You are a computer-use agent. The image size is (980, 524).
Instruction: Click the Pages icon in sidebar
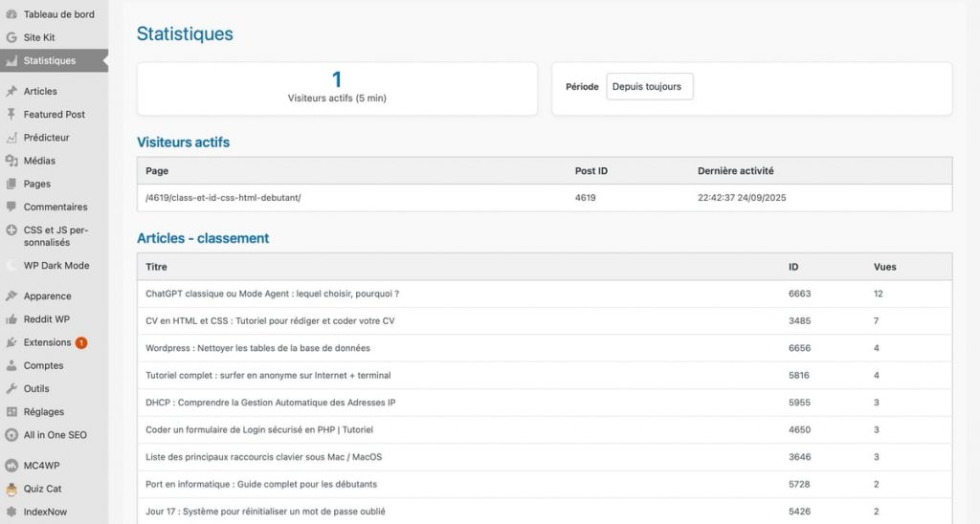11,184
